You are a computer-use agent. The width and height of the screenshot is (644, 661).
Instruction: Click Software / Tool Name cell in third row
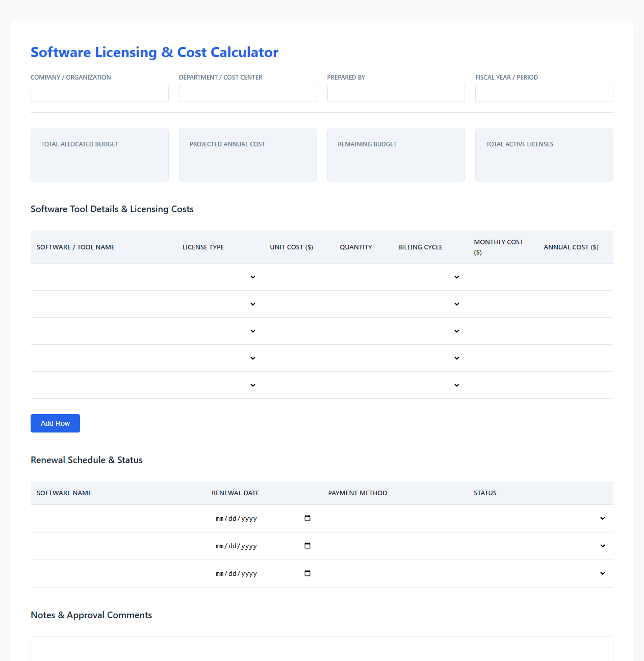[x=104, y=331]
